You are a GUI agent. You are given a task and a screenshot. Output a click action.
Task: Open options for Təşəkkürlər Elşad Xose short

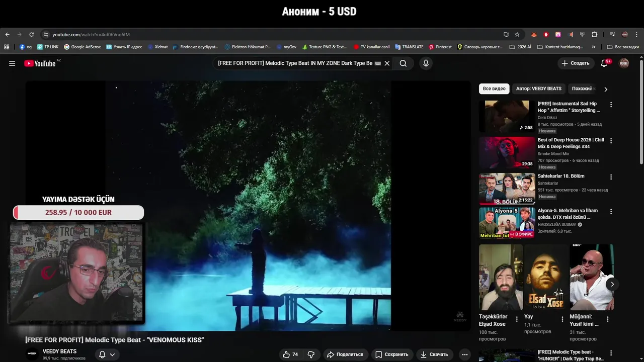(517, 319)
